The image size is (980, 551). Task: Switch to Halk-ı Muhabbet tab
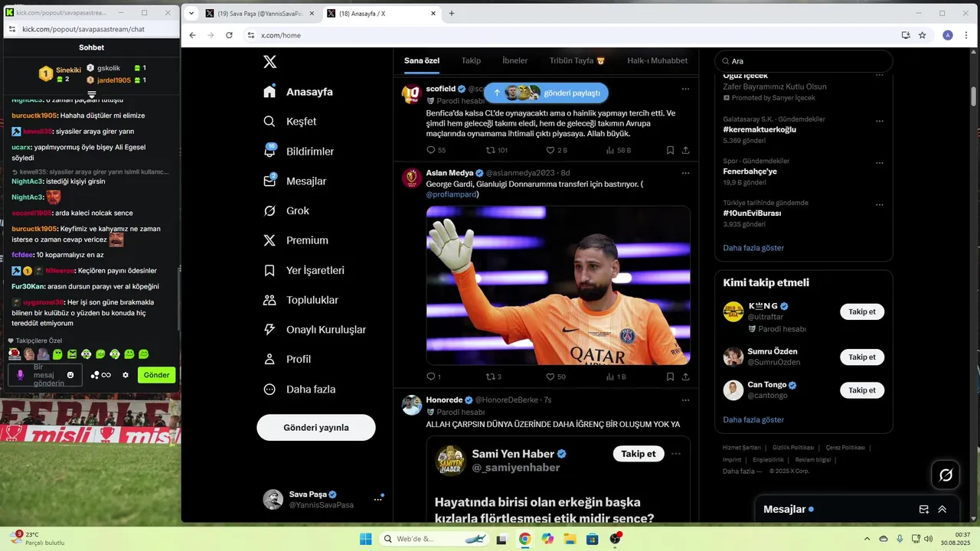[657, 61]
